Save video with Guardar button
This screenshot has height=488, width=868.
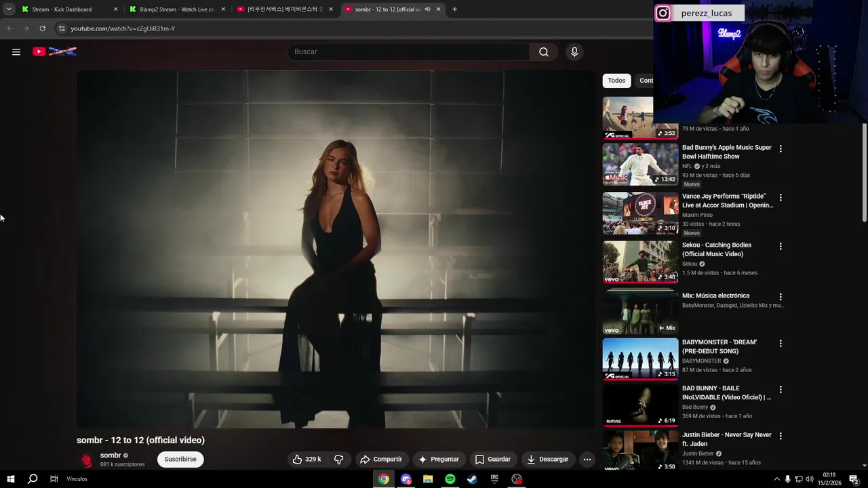coord(493,459)
